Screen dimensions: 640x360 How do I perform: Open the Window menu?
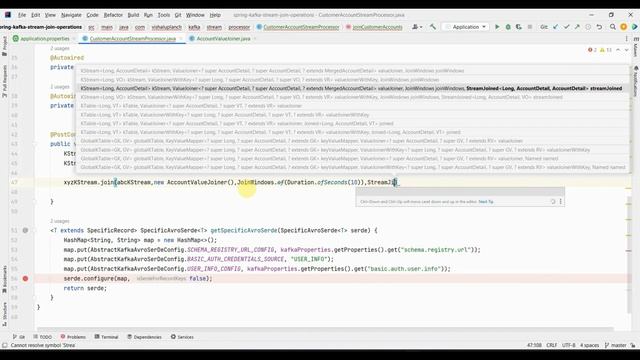[x=195, y=15]
